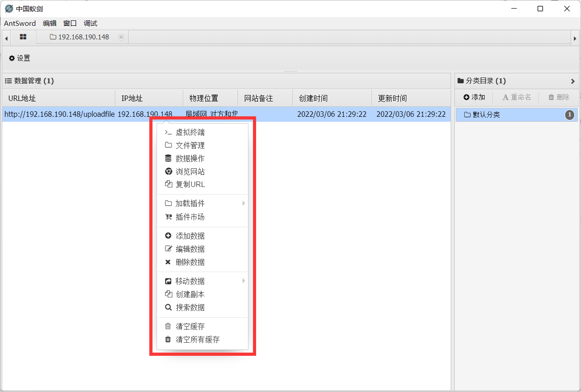This screenshot has height=392, width=581.
Task: Switch to the home grid tab
Action: click(23, 37)
